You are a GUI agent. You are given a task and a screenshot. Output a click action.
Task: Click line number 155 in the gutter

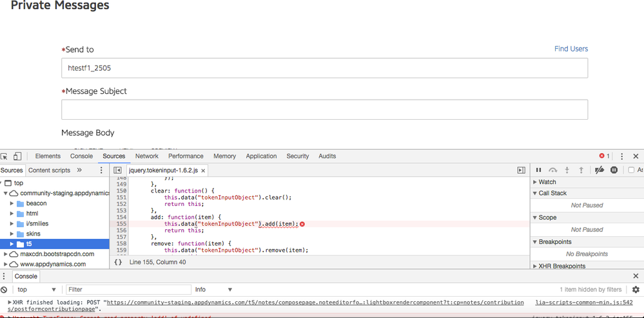122,223
